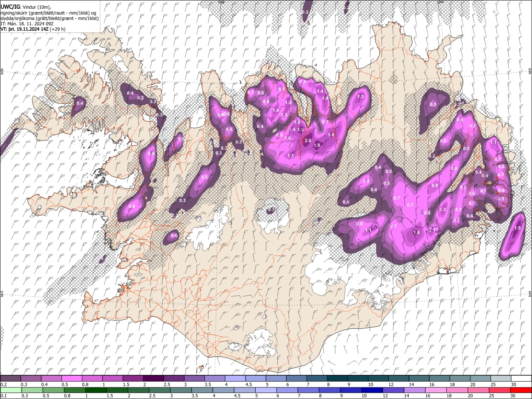Pick the dark mauve 0.2 swatch starting the upper legend
Screen dimensions: 532x399
[x=10, y=379]
